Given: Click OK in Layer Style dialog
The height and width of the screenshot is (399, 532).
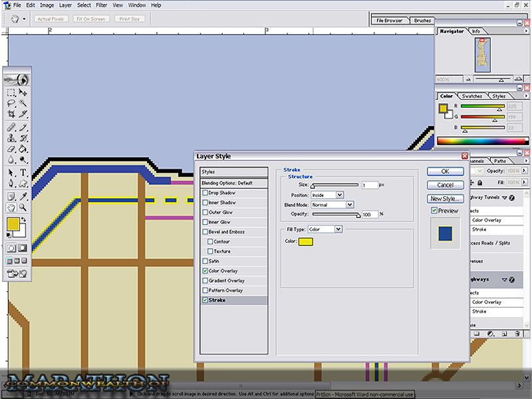Looking at the screenshot, I should pos(445,171).
